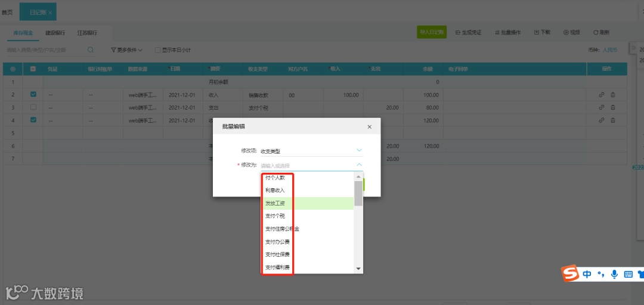Go to 首页 tab
The image size is (644, 305).
[7, 13]
